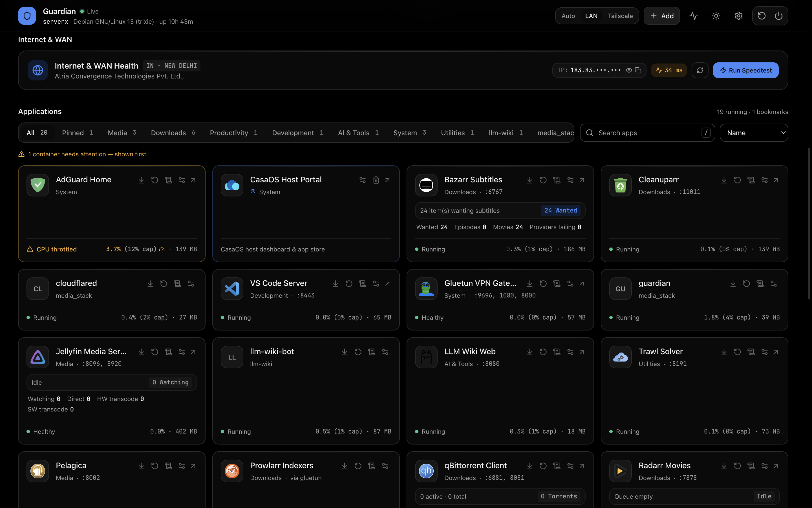Click the restart host circular-arrow icon in header
The width and height of the screenshot is (812, 508).
762,16
